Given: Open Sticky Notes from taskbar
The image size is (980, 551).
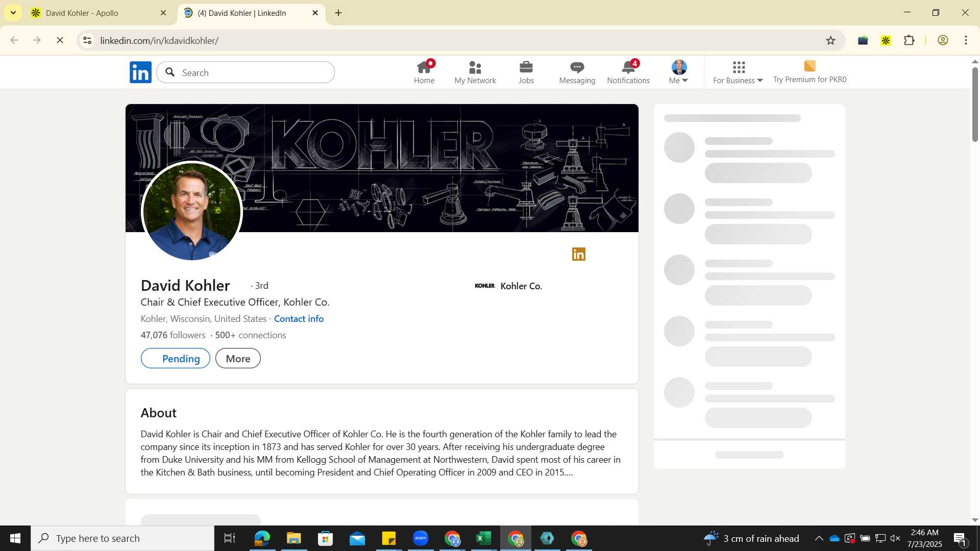Looking at the screenshot, I should click(389, 538).
